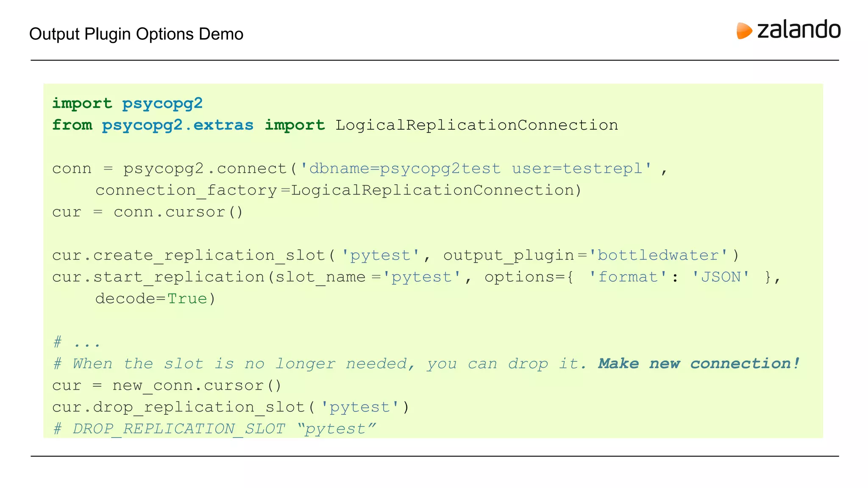Click the psycopg2.connect dbname line

pos(360,169)
